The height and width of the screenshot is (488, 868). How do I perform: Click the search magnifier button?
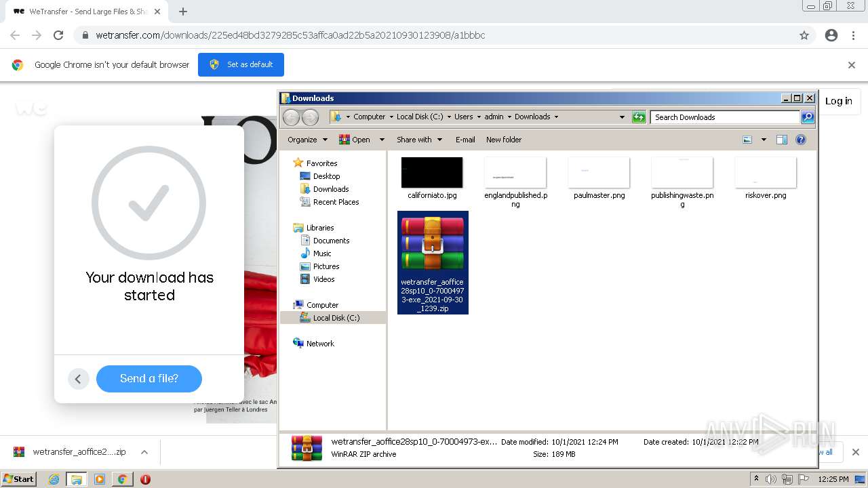coord(808,117)
